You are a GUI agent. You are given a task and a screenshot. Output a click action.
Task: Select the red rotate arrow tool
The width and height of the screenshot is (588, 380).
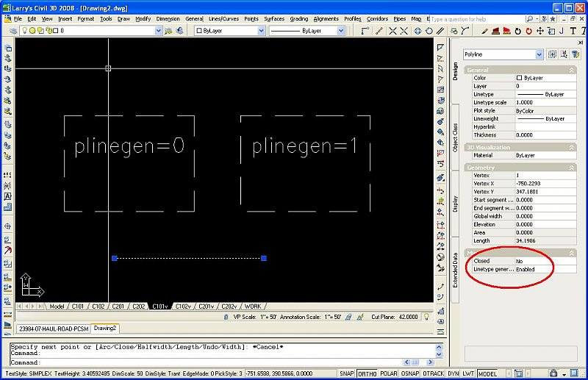point(528,31)
